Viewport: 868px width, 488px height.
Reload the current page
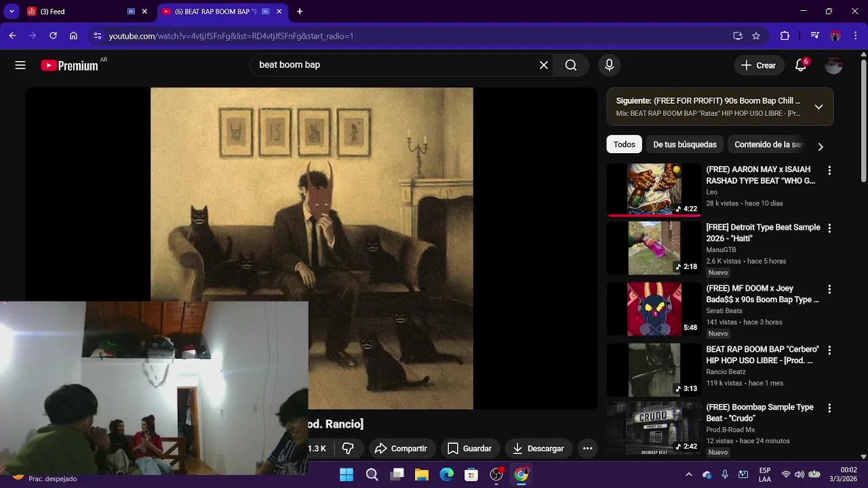point(53,36)
